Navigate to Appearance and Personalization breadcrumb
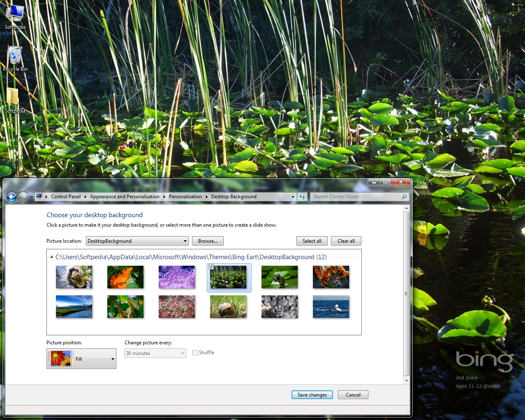This screenshot has height=420, width=525. pos(125,197)
